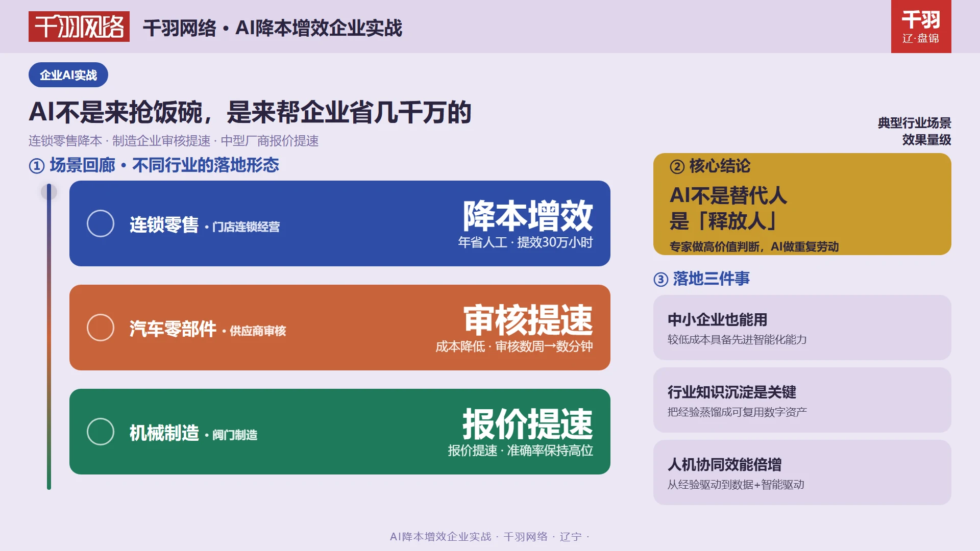The image size is (980, 551).
Task: Click the text 典型行业场景
Action: pyautogui.click(x=914, y=123)
